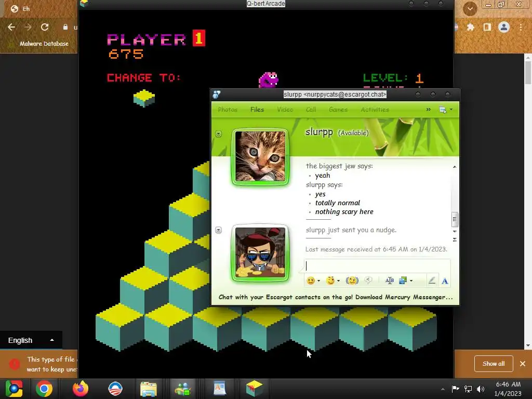Close the Chrome downloads bar
The image size is (532, 399).
(x=523, y=364)
